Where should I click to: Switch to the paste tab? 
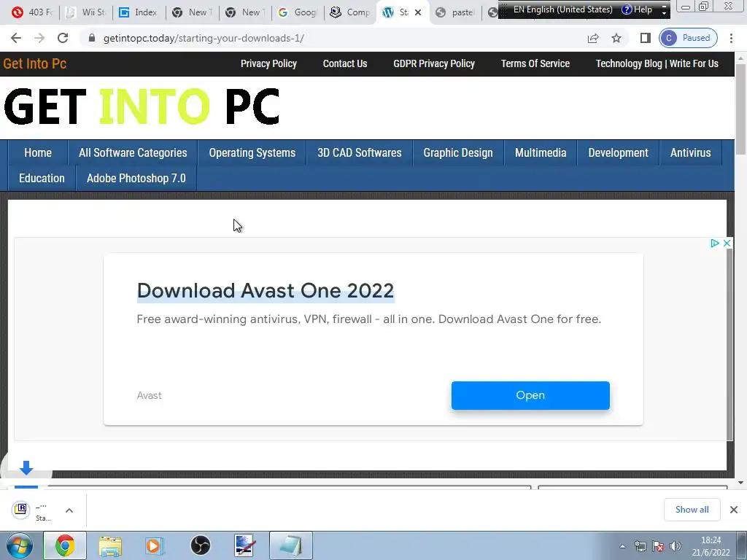(455, 12)
